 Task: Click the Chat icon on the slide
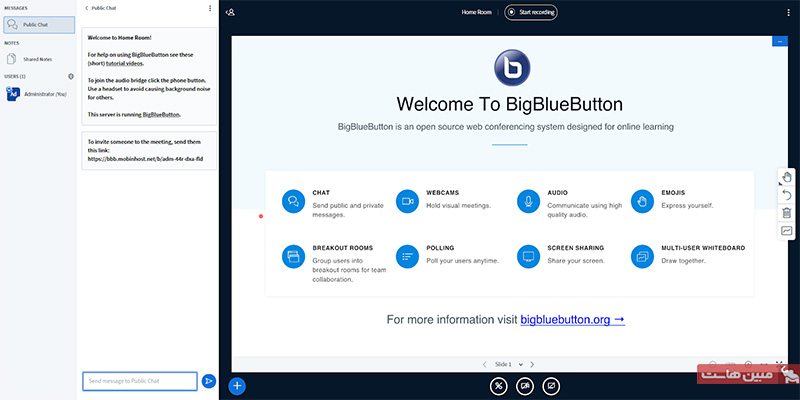293,201
